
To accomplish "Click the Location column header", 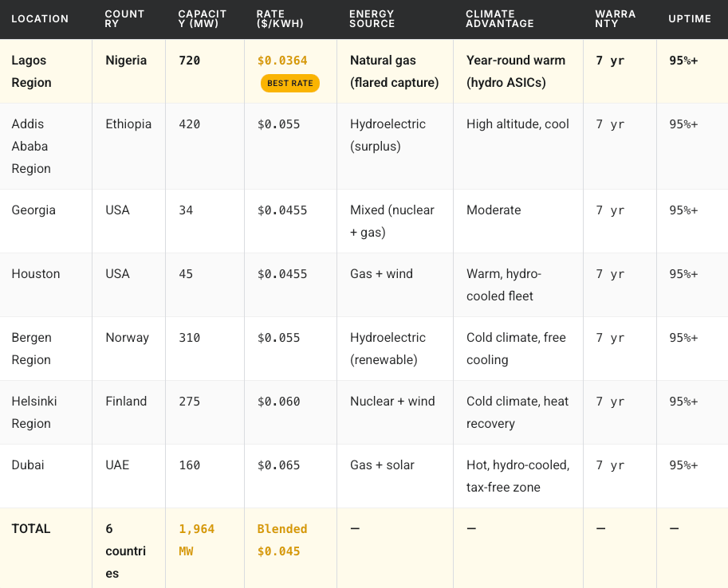I will 40,18.
